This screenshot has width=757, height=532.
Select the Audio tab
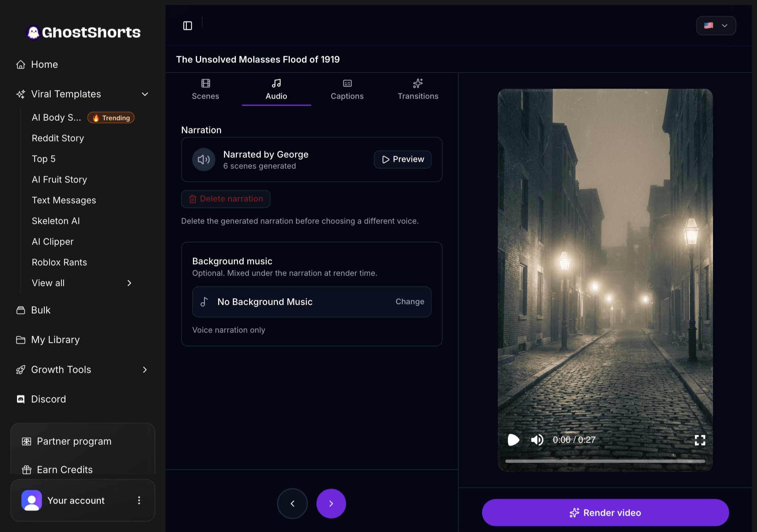[x=276, y=89]
